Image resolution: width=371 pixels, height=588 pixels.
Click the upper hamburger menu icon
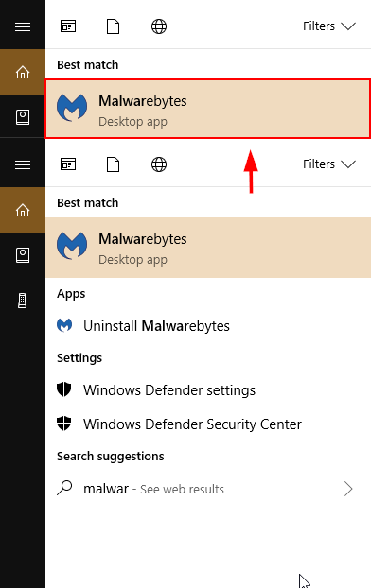tap(23, 26)
